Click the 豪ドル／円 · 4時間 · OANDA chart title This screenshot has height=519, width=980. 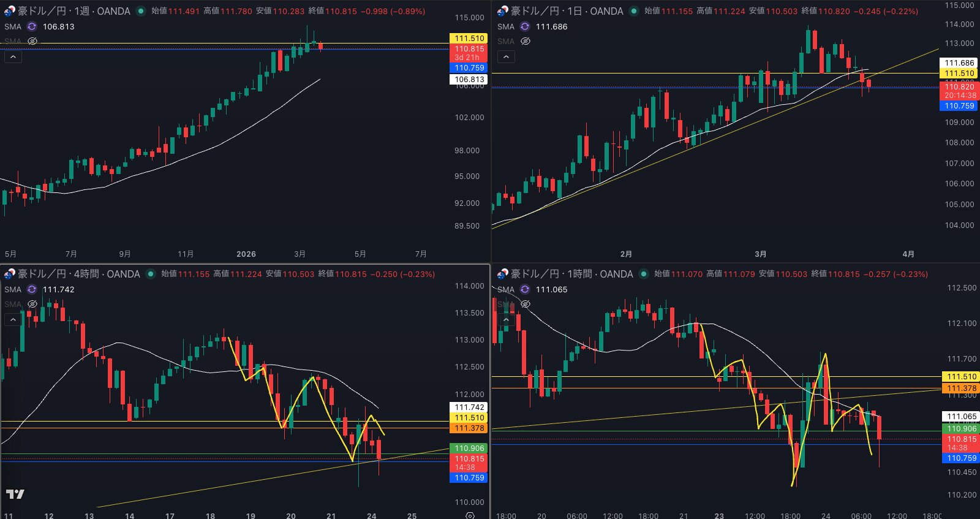(x=79, y=274)
